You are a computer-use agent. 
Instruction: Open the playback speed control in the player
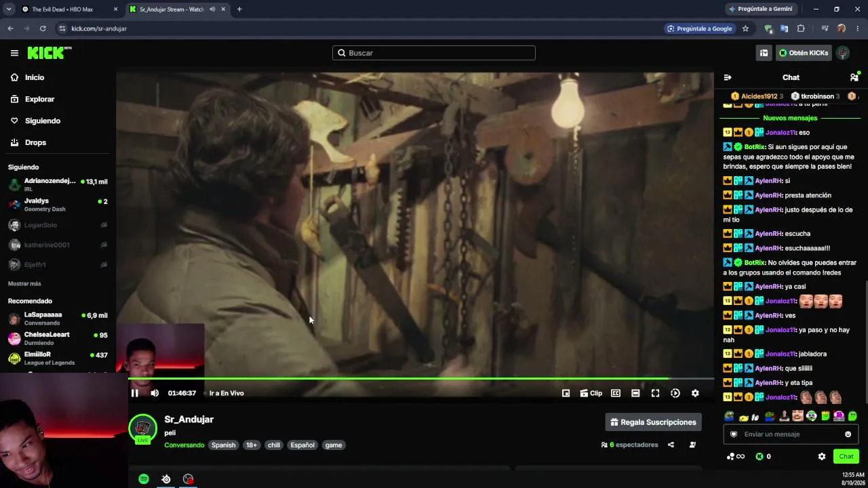click(x=675, y=393)
